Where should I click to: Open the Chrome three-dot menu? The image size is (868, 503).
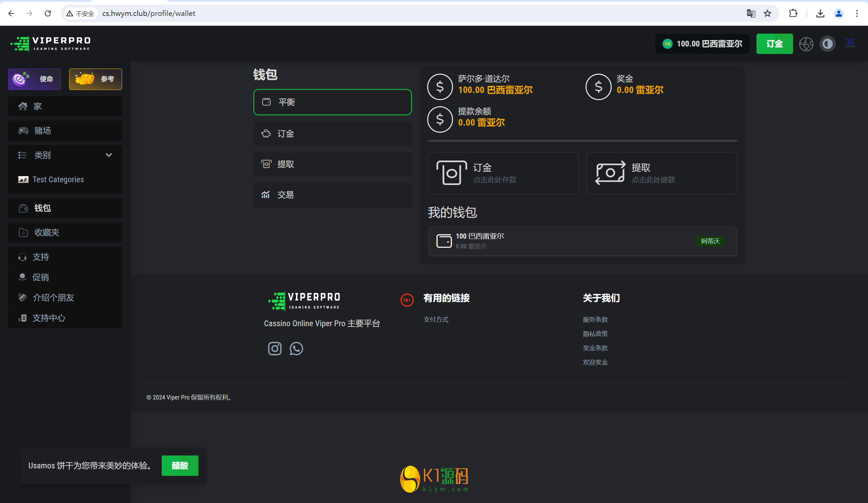click(856, 14)
